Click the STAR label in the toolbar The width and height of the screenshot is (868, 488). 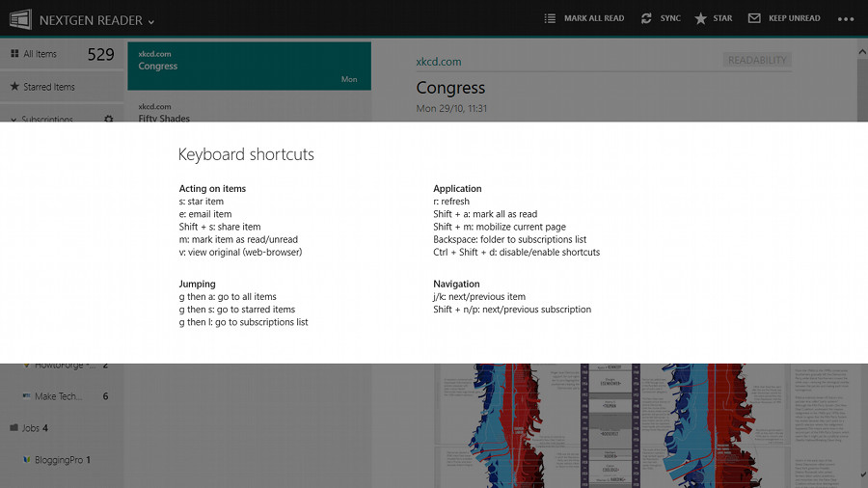point(722,18)
